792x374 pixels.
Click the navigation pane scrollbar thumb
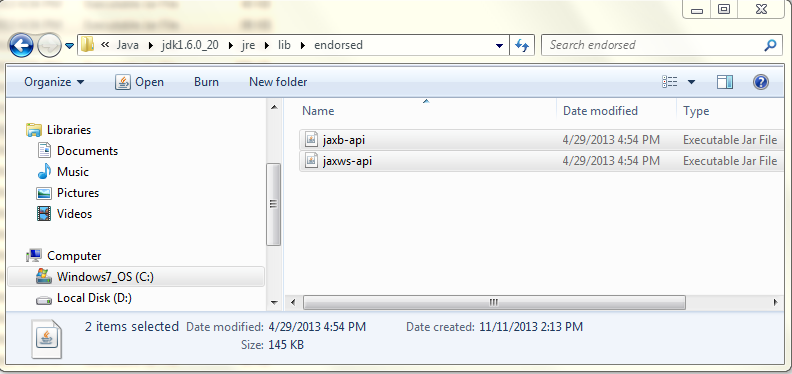273,204
